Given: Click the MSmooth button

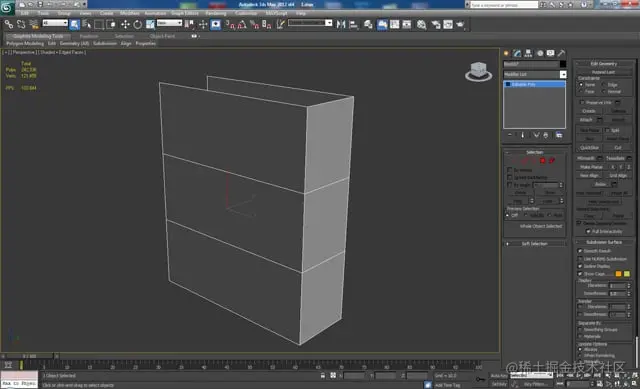Looking at the screenshot, I should click(586, 158).
